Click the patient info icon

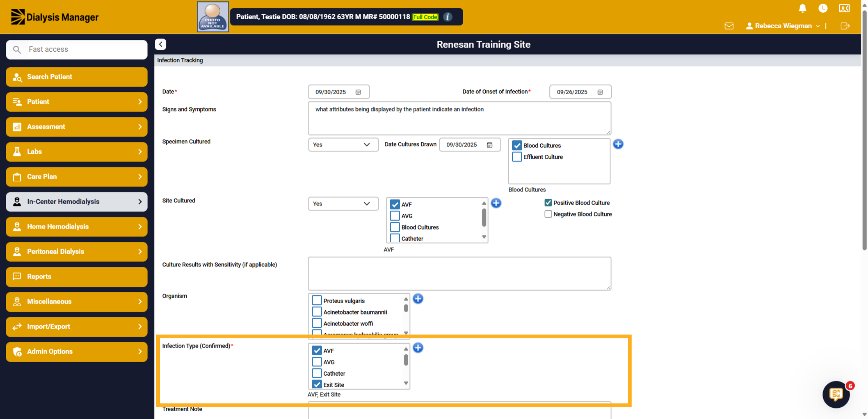tap(448, 17)
